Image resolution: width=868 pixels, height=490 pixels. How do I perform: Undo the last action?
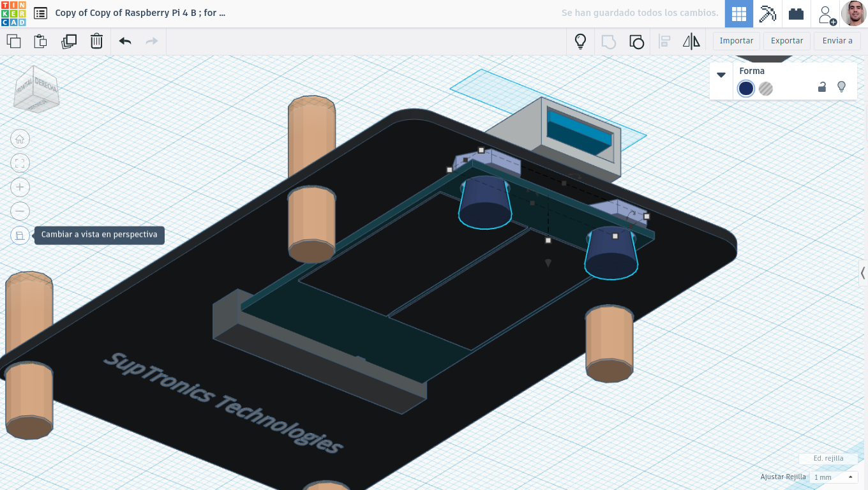tap(125, 41)
